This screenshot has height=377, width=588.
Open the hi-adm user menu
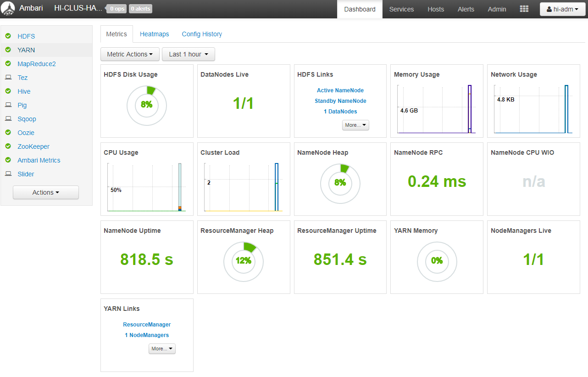coord(562,9)
